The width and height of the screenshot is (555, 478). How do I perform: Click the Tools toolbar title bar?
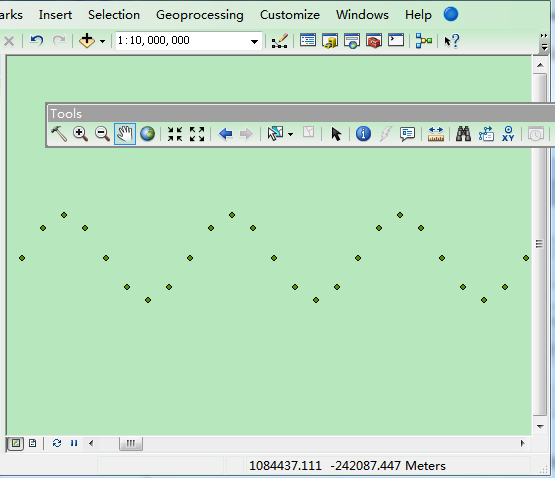pyautogui.click(x=301, y=114)
